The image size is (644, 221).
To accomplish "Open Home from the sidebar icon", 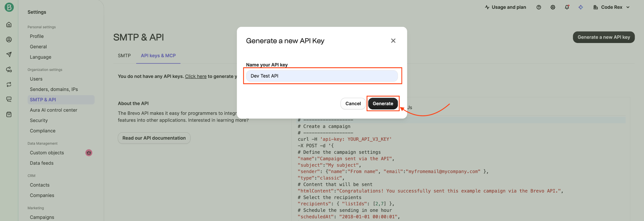I will pos(9,25).
